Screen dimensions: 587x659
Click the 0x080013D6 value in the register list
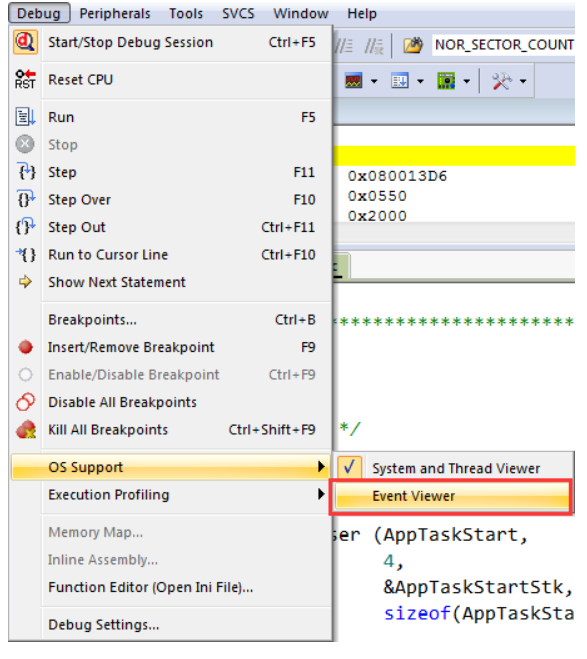pos(397,176)
